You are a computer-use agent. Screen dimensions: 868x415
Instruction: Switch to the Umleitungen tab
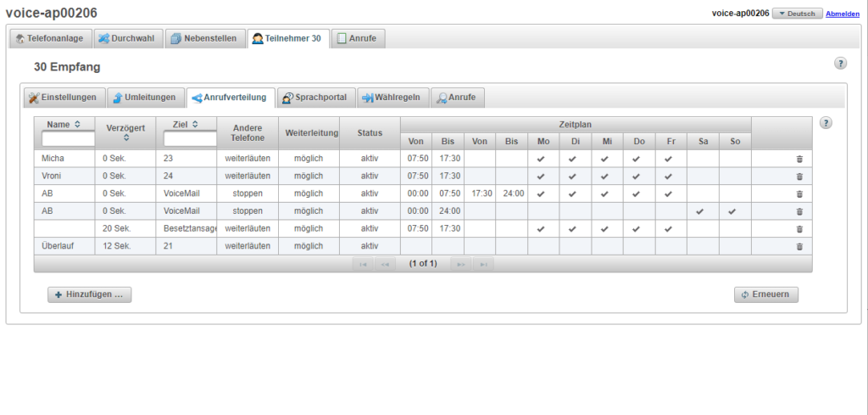tap(144, 98)
